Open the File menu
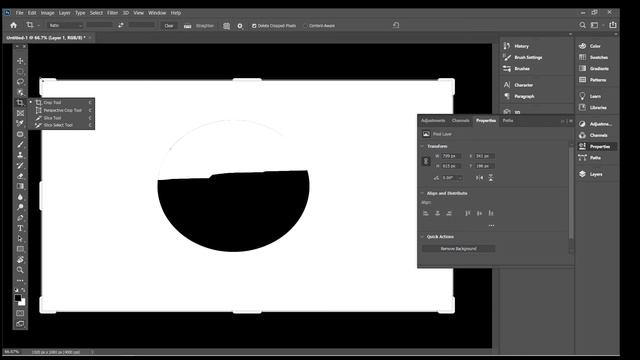The image size is (640, 360). 19,13
